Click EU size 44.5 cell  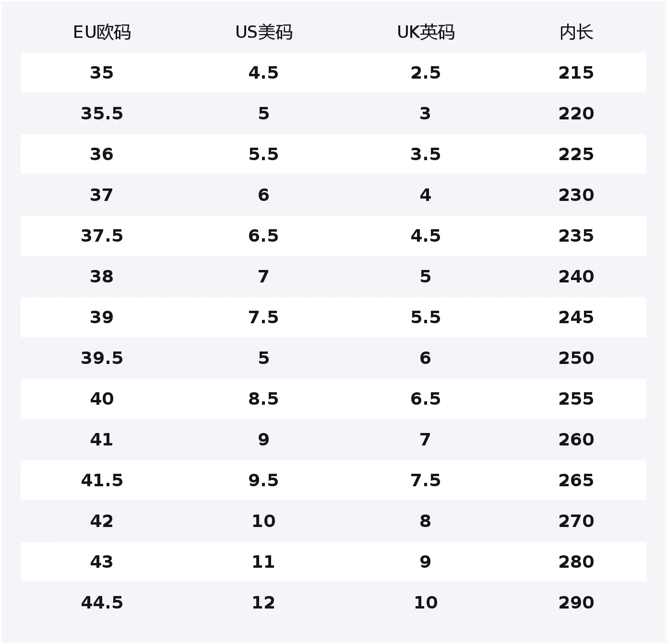(102, 603)
